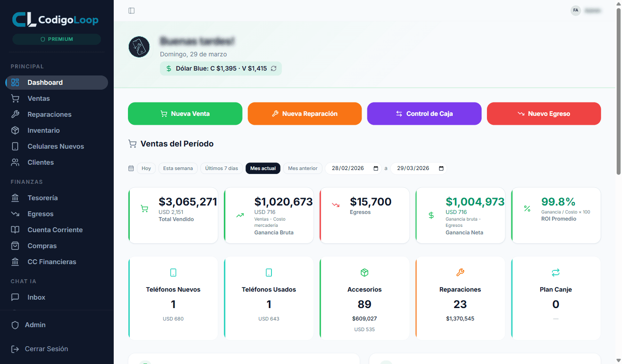Click the Clientes people icon
The height and width of the screenshot is (364, 622).
tap(15, 162)
